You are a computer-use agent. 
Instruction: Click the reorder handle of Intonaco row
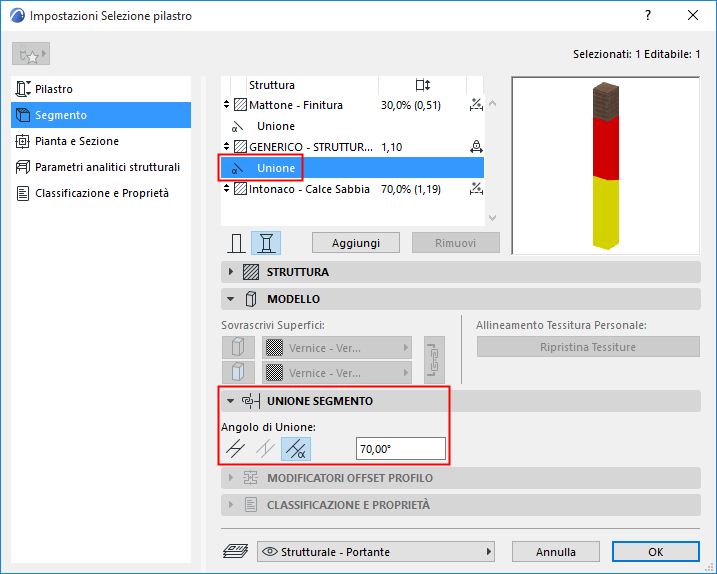coord(226,189)
